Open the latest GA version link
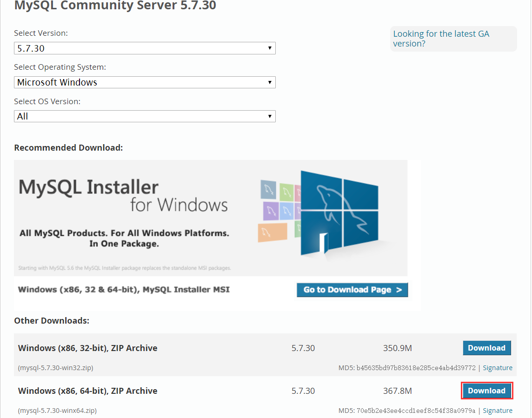 [x=441, y=38]
